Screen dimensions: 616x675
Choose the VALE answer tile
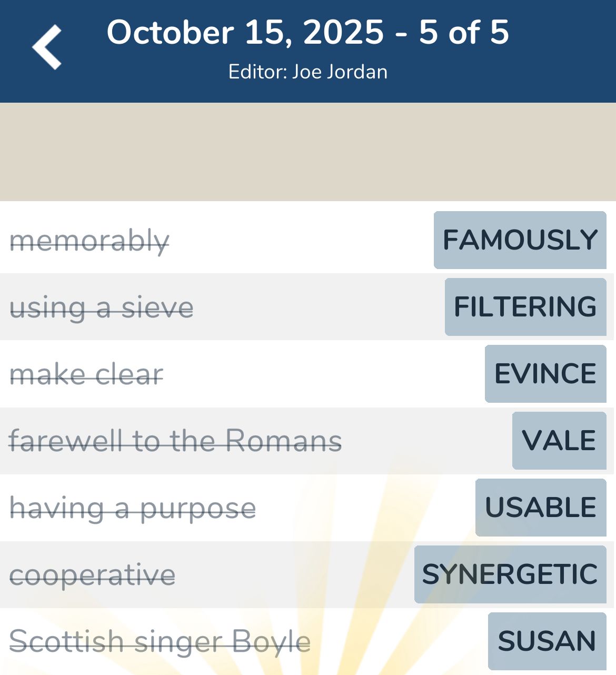[559, 441]
